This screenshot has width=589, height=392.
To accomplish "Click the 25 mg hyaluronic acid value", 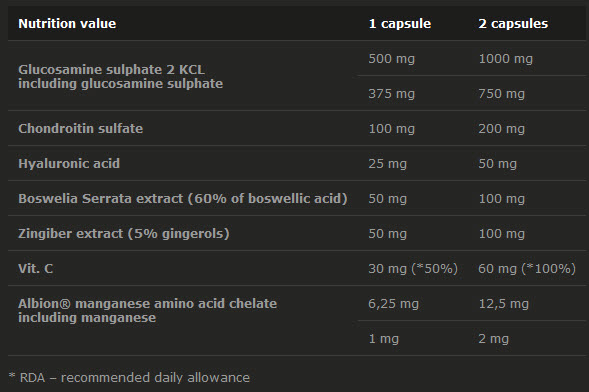I will pos(388,164).
